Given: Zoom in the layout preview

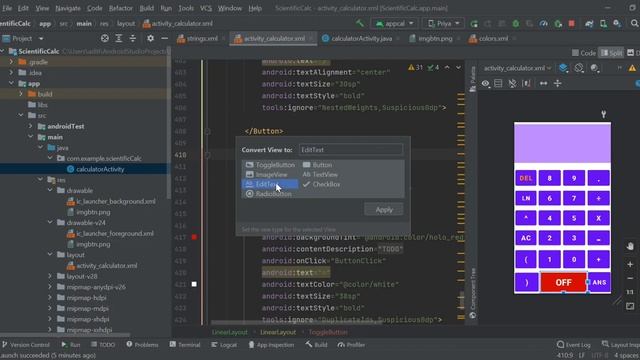Looking at the screenshot, I should (x=630, y=264).
